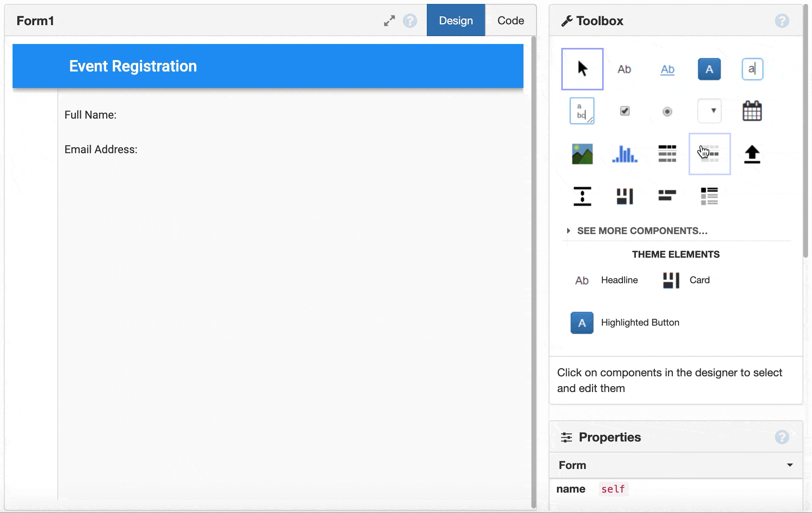Select the TextArea component icon
The image size is (812, 513).
coord(582,111)
